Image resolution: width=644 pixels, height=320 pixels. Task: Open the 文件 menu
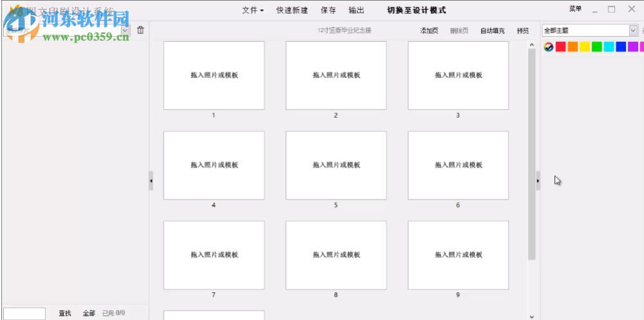(x=252, y=10)
